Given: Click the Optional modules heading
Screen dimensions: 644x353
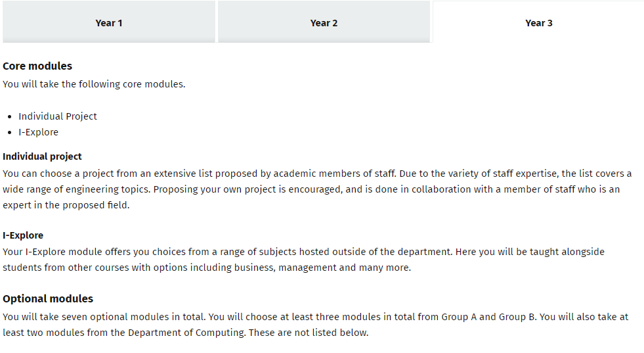Looking at the screenshot, I should 48,298.
